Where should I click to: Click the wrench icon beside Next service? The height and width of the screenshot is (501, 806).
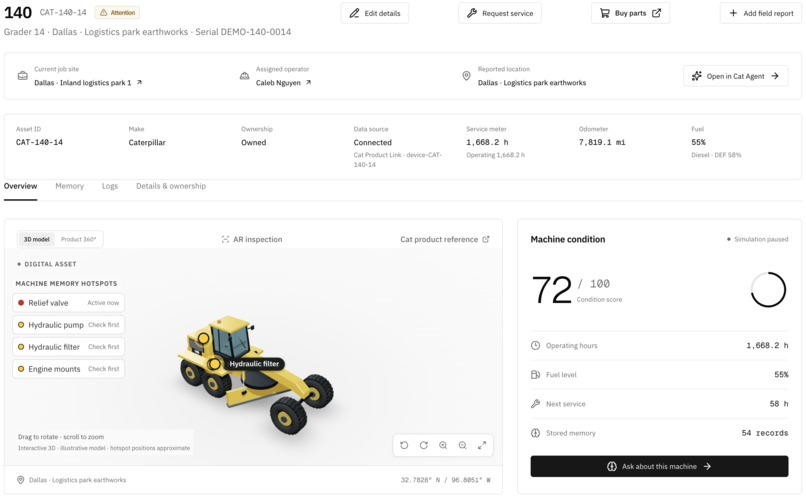tap(535, 404)
